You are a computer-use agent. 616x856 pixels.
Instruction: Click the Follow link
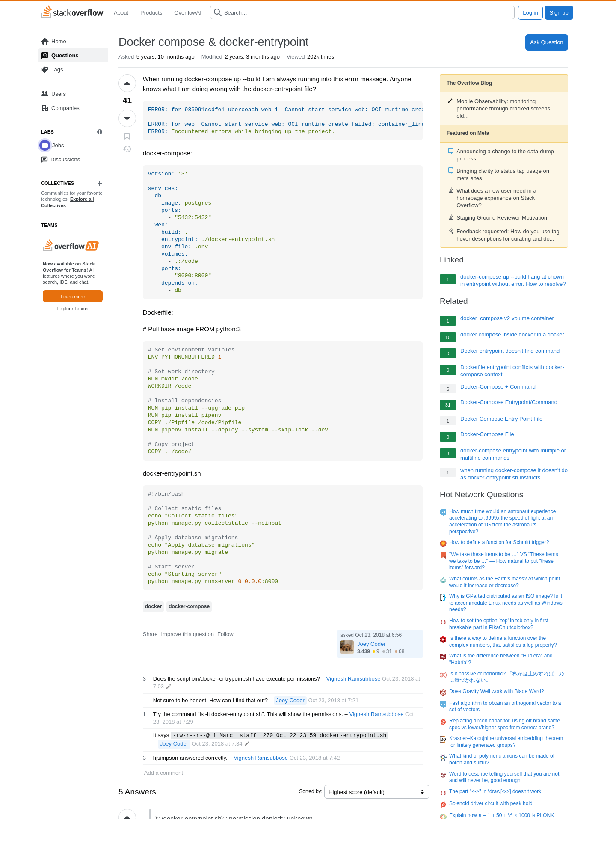[225, 634]
